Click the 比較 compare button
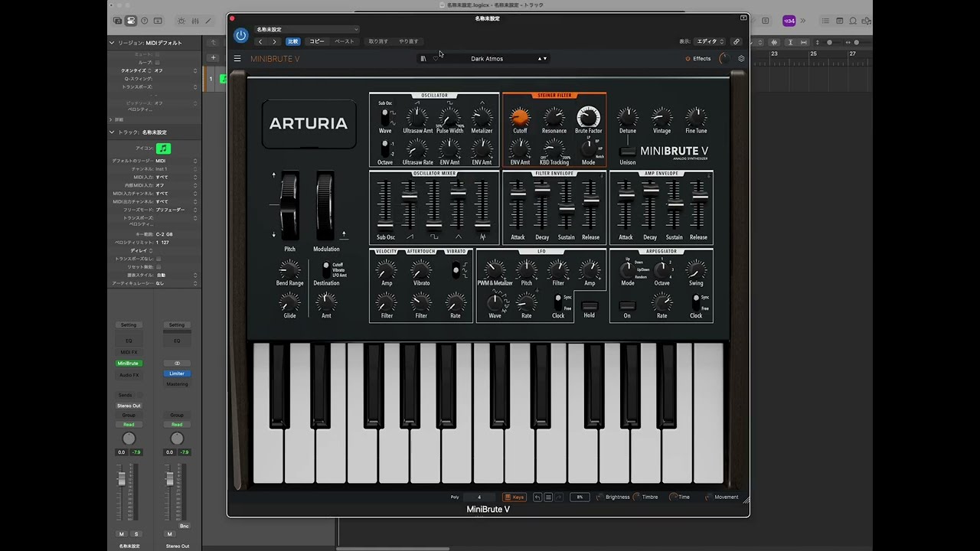980x551 pixels. 292,41
